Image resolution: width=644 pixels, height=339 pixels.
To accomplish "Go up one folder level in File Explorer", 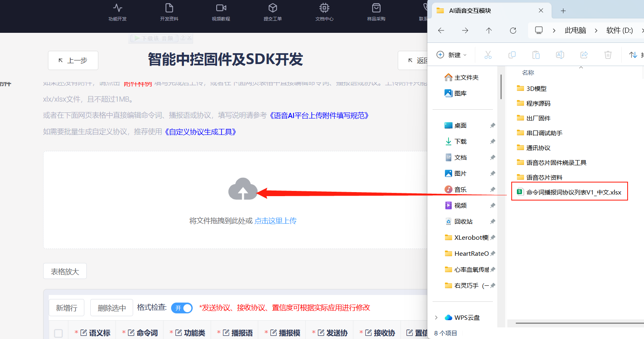I will [489, 30].
